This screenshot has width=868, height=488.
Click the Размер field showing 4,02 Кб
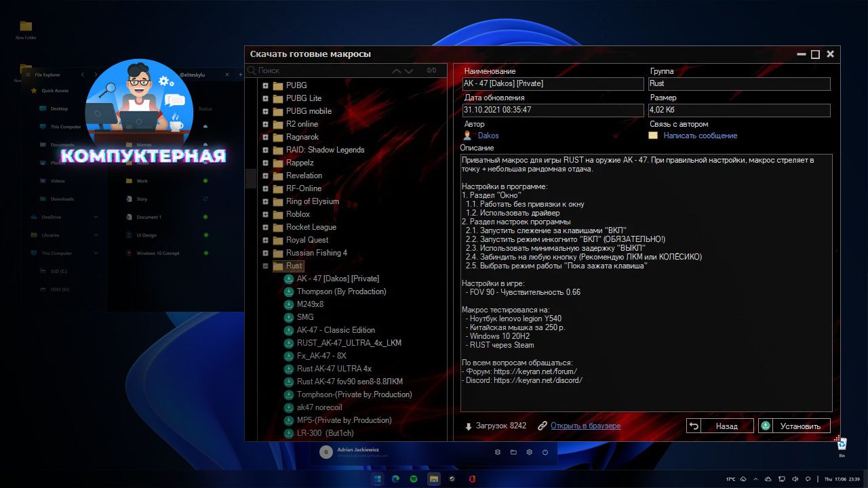(x=739, y=109)
